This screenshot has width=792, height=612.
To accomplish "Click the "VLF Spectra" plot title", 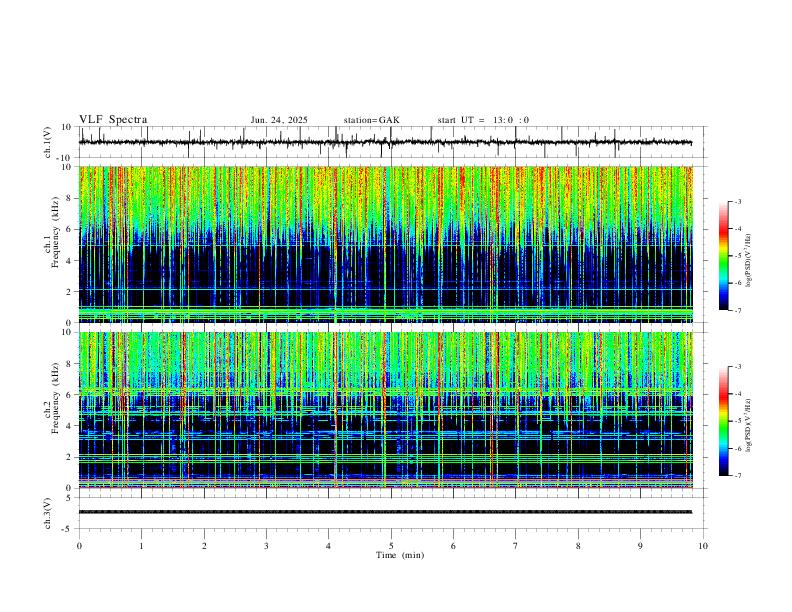I will (x=113, y=120).
